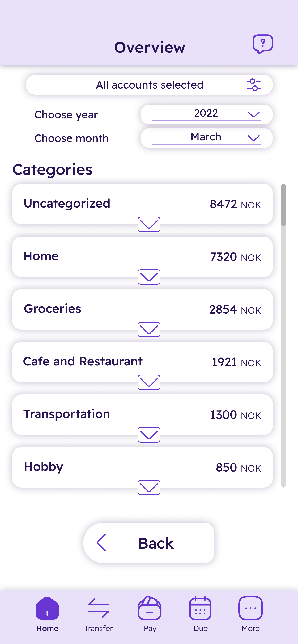Expand the Groceries category
The image size is (298, 644).
[149, 329]
